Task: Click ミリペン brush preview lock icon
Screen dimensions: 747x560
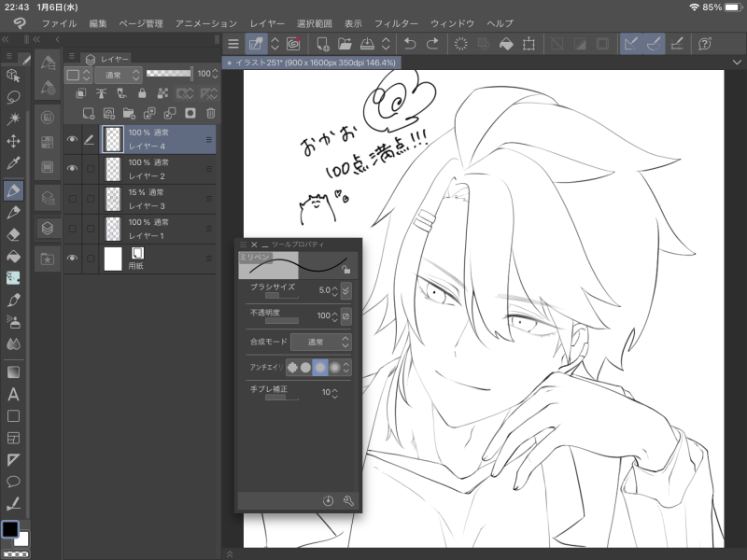Action: click(345, 270)
